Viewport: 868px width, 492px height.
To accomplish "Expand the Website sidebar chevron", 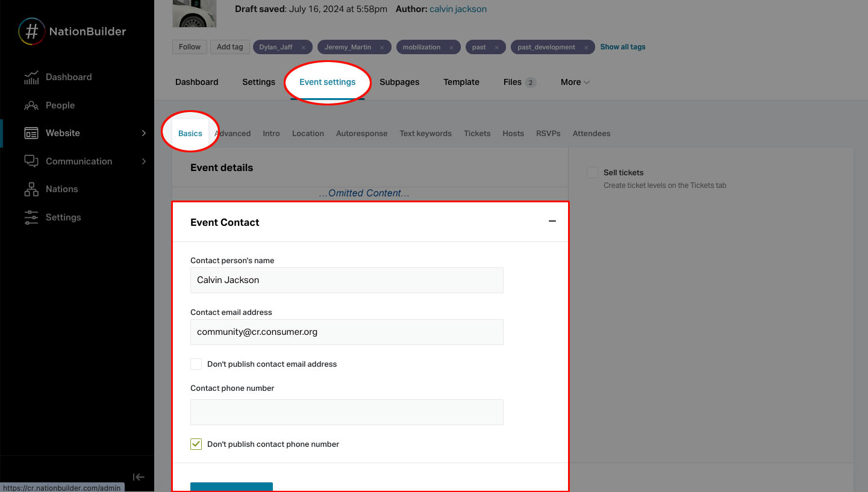I will [143, 132].
